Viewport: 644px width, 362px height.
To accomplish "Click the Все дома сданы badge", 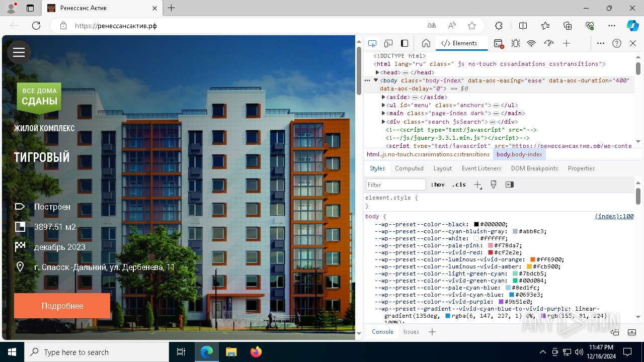I will (x=39, y=97).
